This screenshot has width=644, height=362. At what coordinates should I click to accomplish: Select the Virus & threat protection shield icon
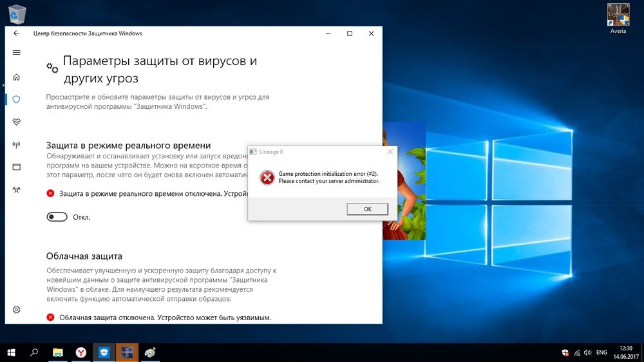[17, 99]
